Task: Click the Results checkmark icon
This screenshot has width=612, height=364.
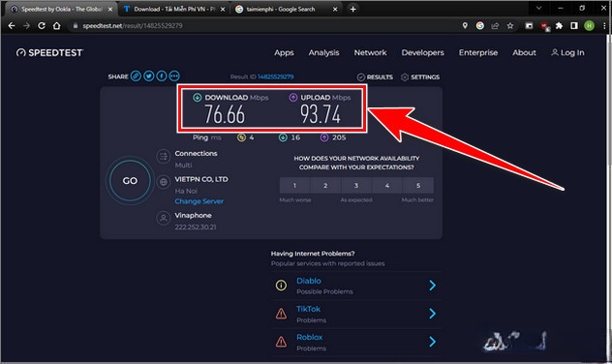Action: pos(361,76)
